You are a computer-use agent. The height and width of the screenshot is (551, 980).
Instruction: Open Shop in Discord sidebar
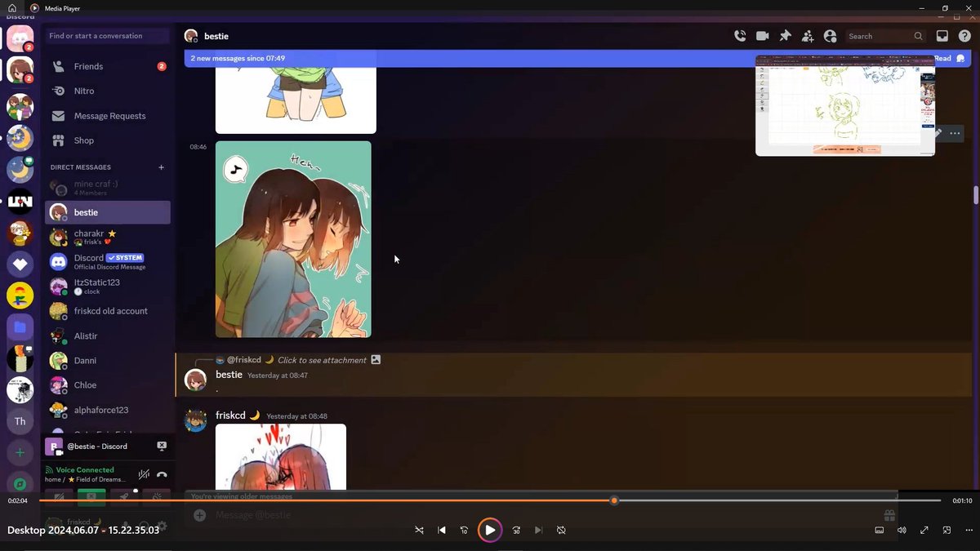108,140
